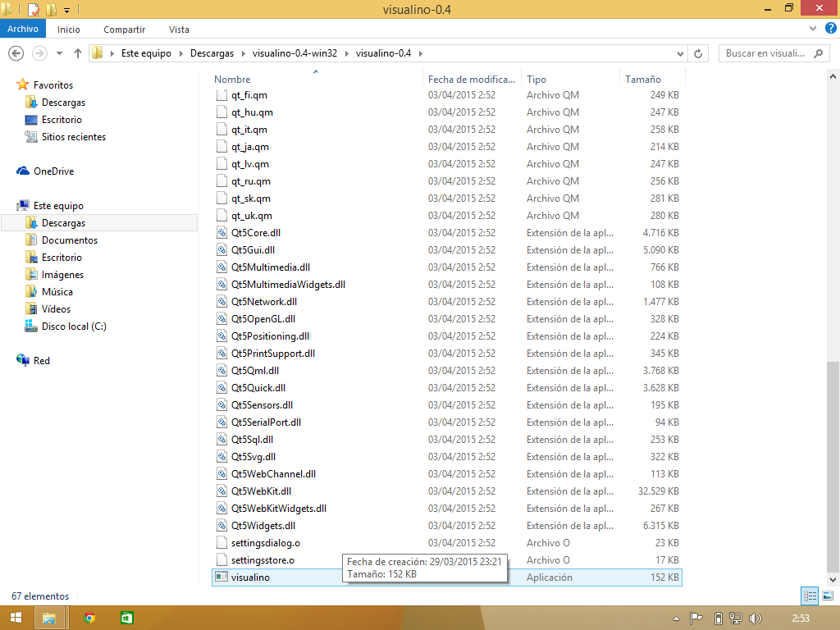
Task: Select Descargas under Favoritos
Action: 63,103
